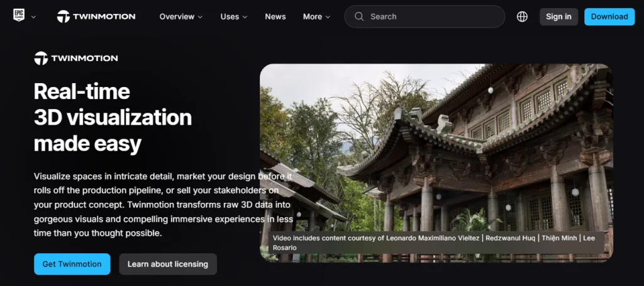Click the Twinmotion logo above the headline
644x286 pixels.
(x=76, y=58)
